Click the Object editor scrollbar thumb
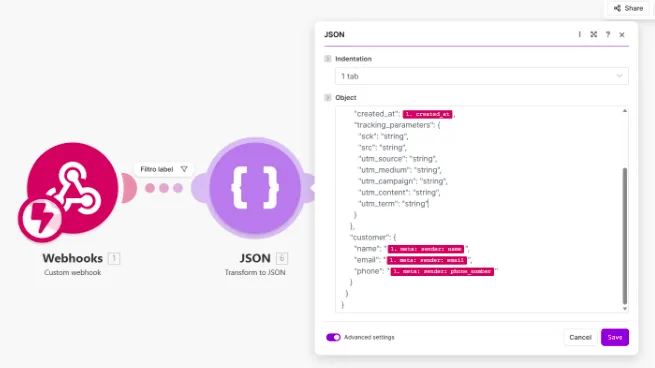 click(x=625, y=236)
